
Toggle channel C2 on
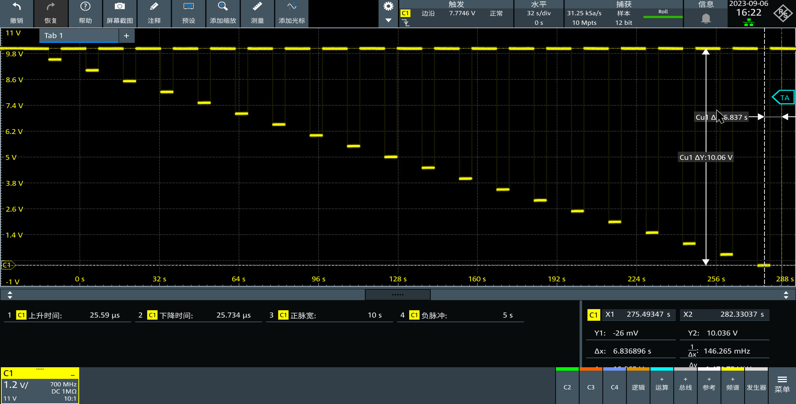[x=567, y=386]
